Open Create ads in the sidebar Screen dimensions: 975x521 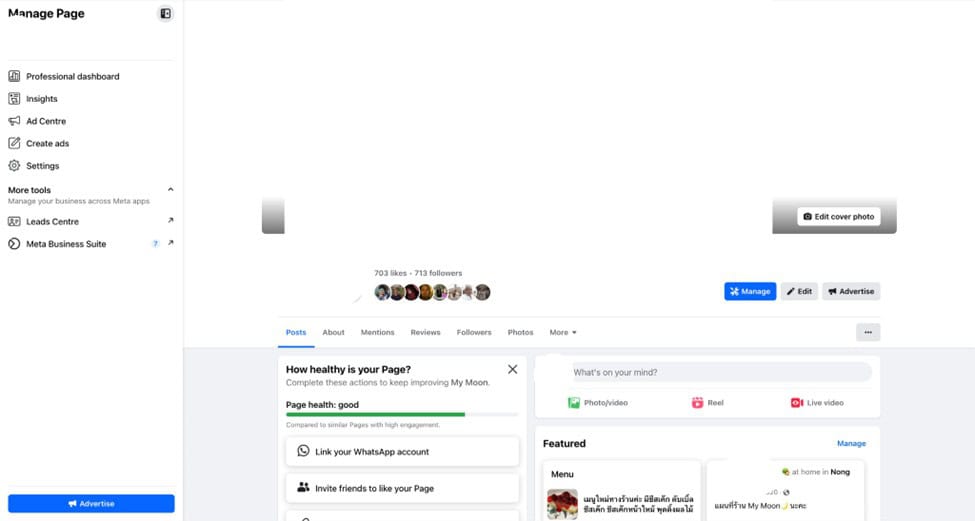coord(91,144)
